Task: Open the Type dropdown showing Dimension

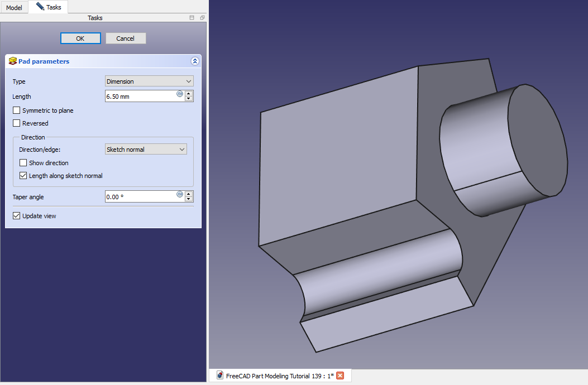Action: pyautogui.click(x=149, y=81)
